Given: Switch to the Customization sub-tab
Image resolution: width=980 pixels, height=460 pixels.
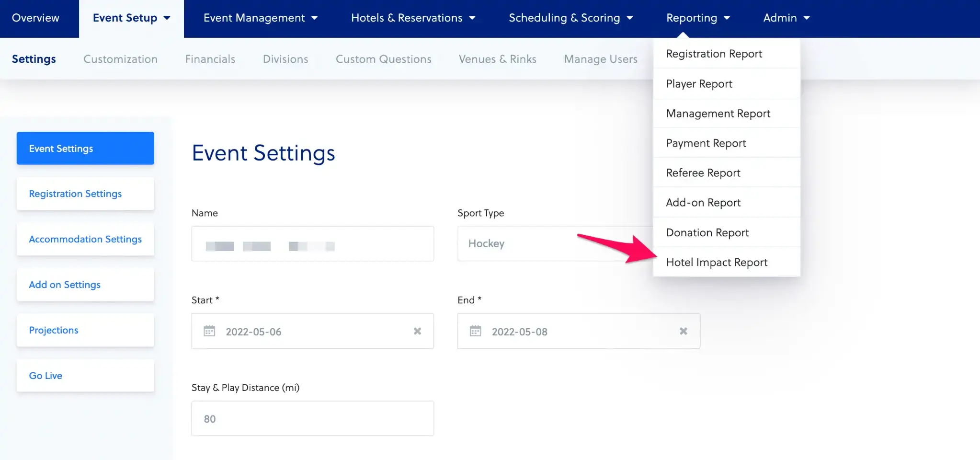Looking at the screenshot, I should [x=120, y=59].
